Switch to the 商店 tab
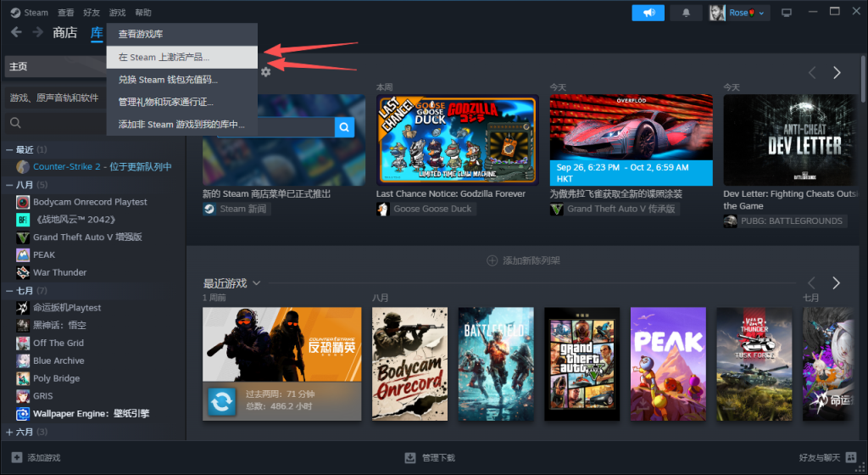Screen dimensions: 868x475 pos(64,32)
